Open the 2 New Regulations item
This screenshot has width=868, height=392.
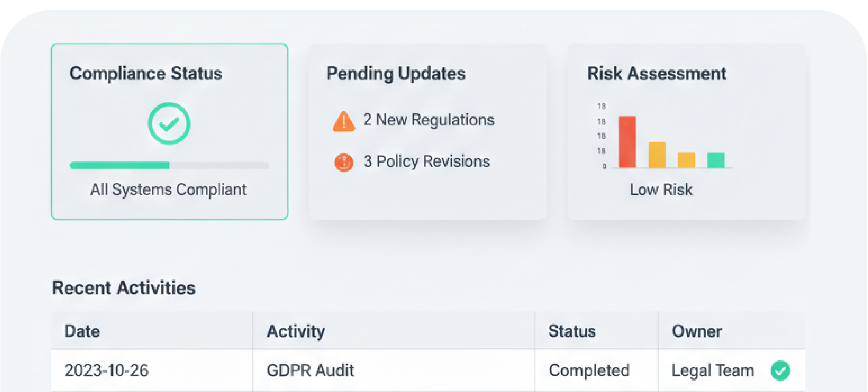429,120
